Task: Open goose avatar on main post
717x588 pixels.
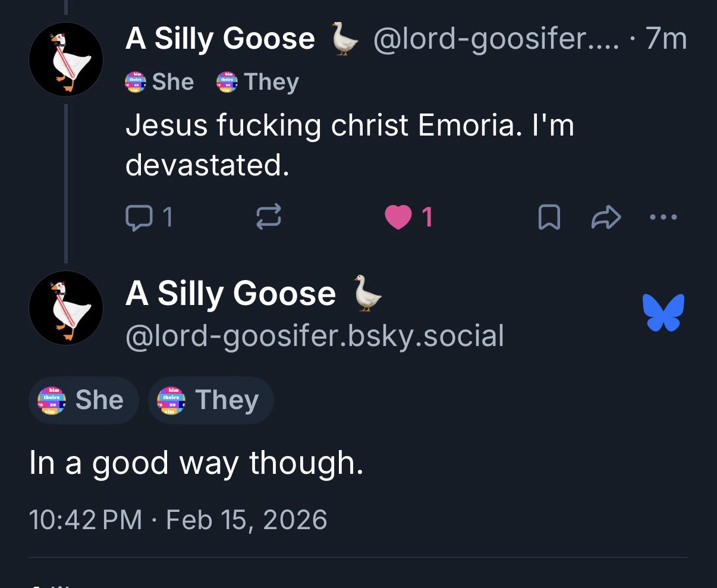Action: [66, 308]
